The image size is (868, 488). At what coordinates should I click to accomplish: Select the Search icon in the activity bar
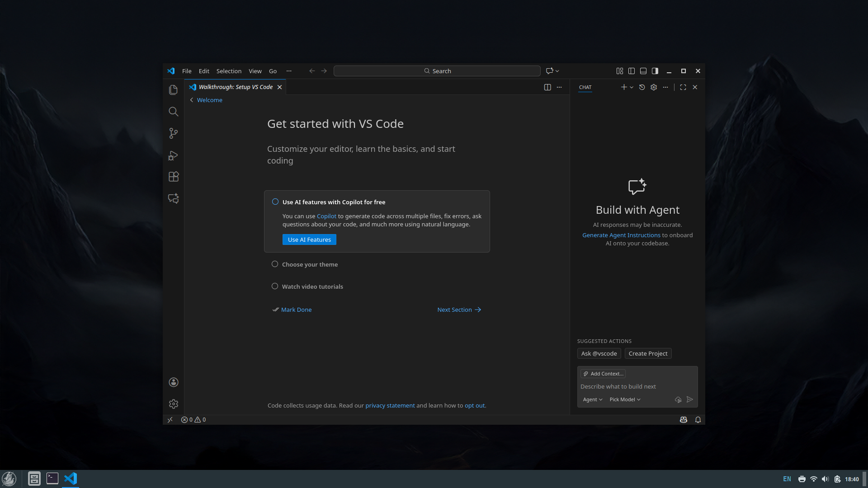(x=173, y=112)
